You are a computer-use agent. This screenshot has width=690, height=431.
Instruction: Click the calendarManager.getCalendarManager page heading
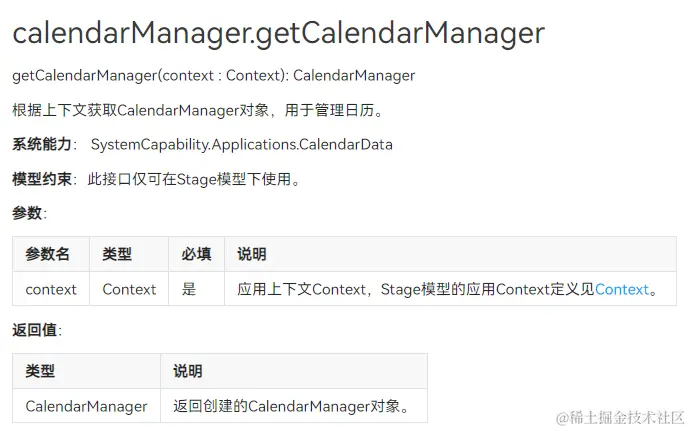pos(278,33)
